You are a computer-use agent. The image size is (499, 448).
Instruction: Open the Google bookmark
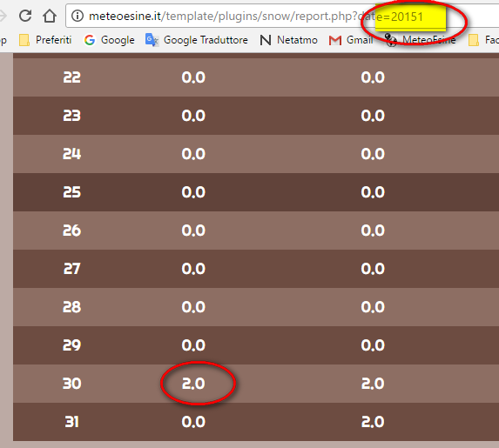coord(110,40)
